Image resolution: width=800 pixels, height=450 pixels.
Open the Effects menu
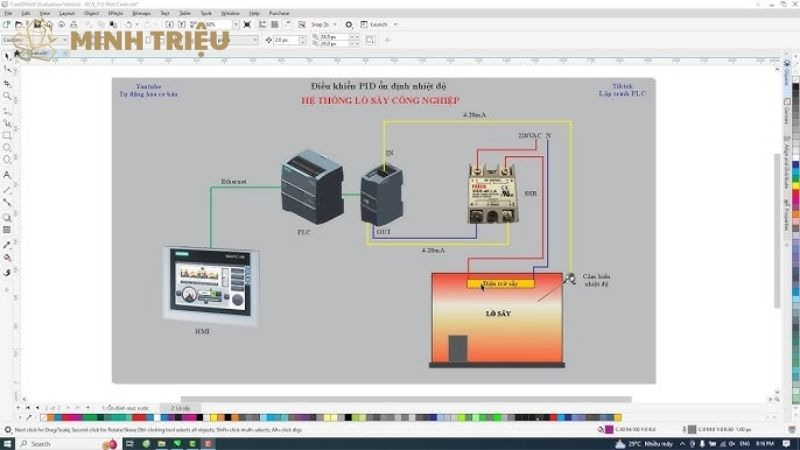pyautogui.click(x=114, y=13)
